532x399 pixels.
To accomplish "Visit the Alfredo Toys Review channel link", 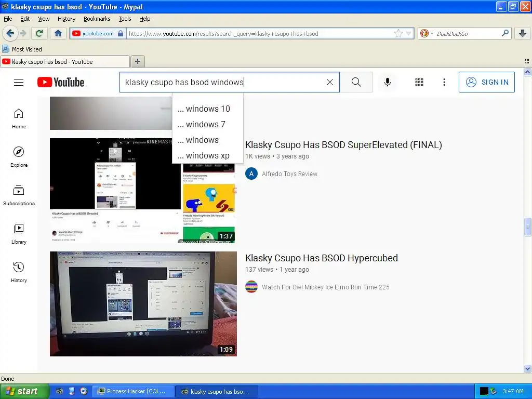I will tap(289, 174).
